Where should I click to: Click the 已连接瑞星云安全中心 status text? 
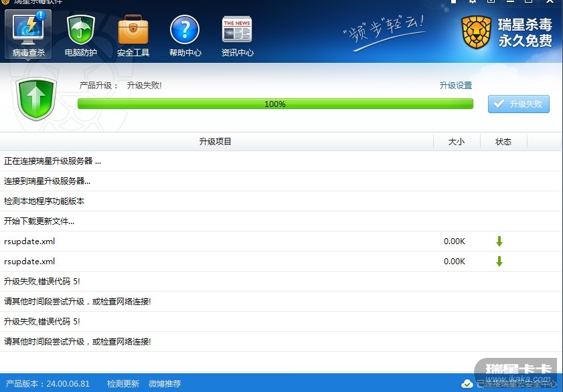click(x=517, y=384)
